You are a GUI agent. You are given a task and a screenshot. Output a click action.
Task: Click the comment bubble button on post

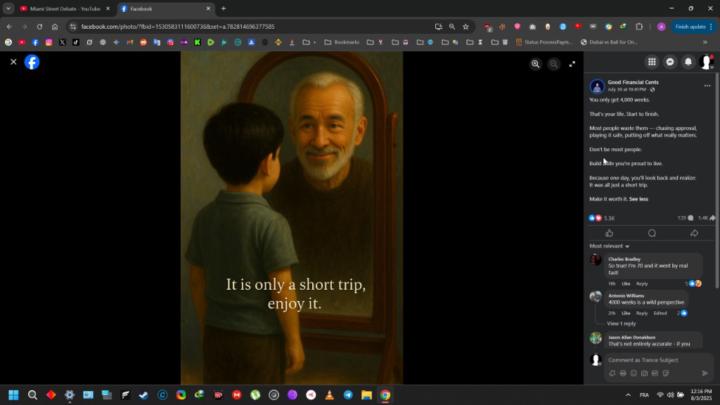(652, 233)
